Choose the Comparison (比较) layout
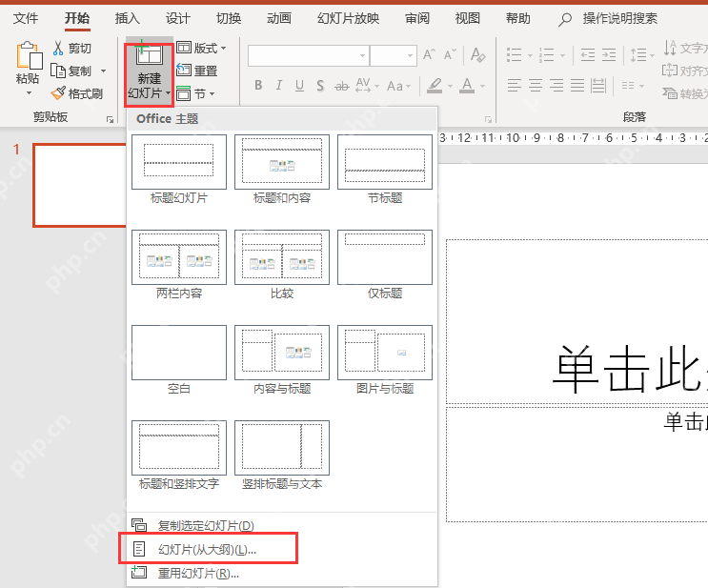Viewport: 708px width, 588px height. pos(282,265)
